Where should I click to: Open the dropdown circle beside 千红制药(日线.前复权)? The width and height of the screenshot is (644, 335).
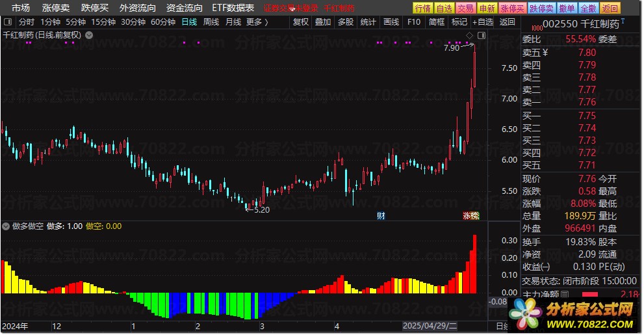(89, 35)
